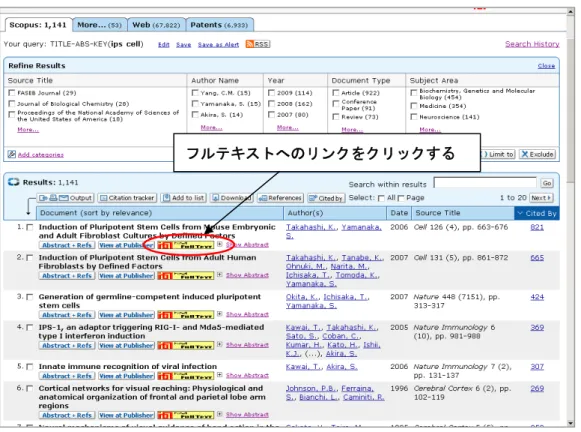Screen dimensions: 581x432
Task: Click the Edit query link
Action: point(163,44)
